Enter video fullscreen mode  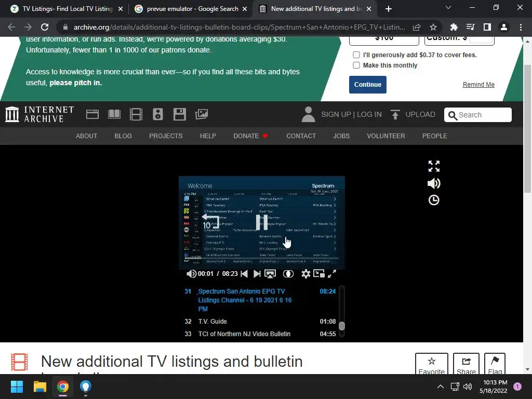pos(332,274)
